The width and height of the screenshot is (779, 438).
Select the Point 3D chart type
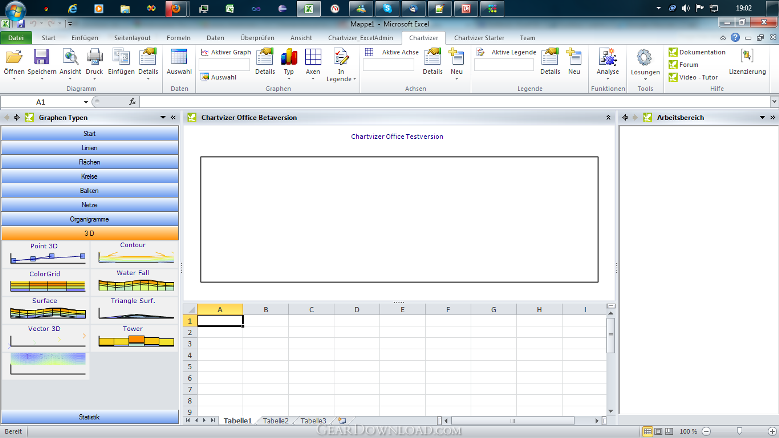46,253
